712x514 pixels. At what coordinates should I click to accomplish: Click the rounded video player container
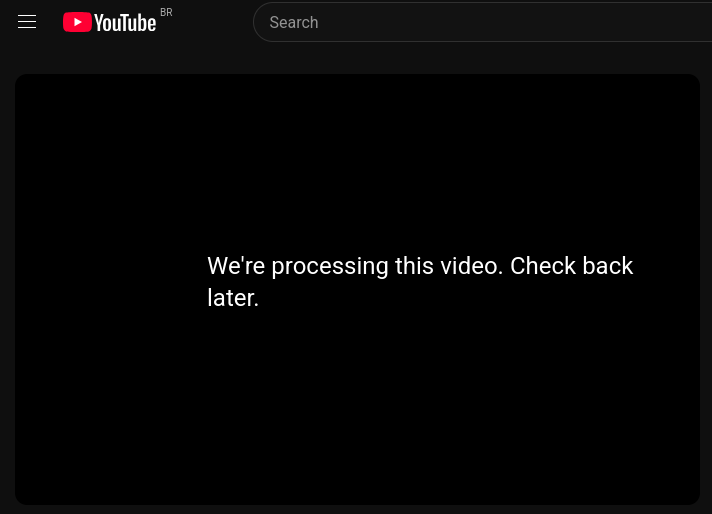click(357, 289)
